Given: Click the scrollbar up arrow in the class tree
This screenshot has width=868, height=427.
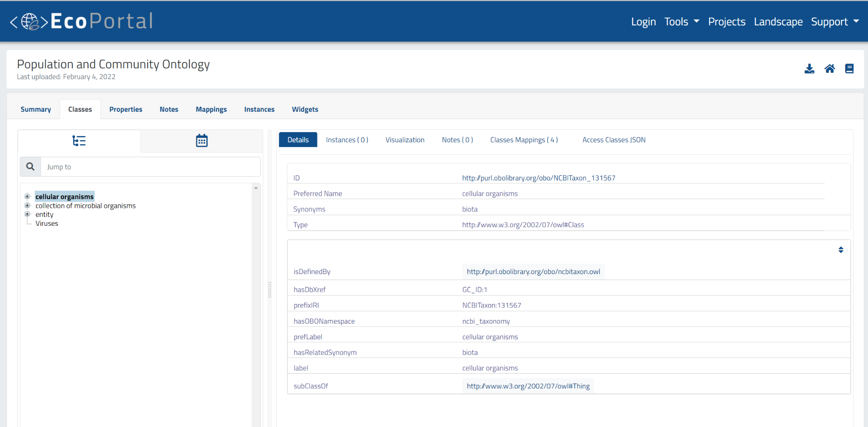Looking at the screenshot, I should [256, 187].
